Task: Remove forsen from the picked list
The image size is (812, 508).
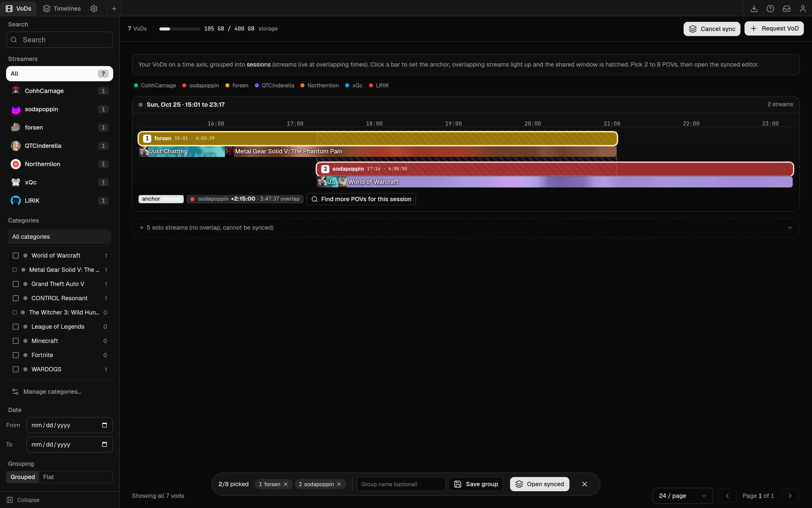Action: tap(285, 484)
